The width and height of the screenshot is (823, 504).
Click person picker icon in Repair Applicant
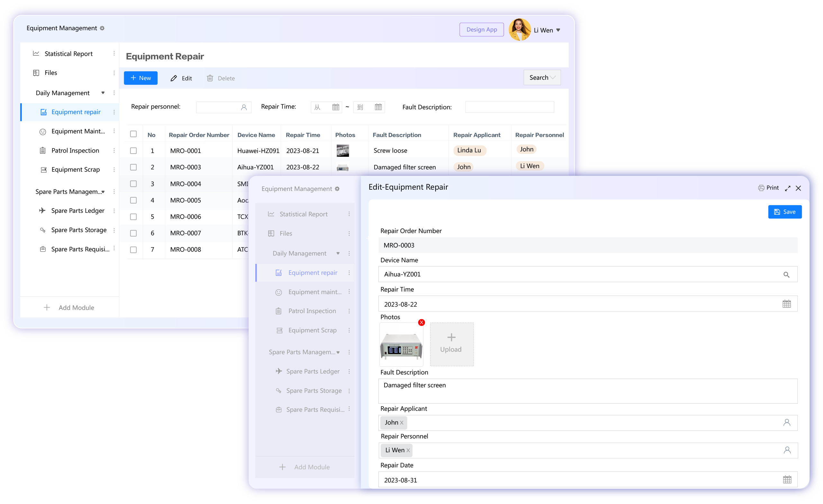coord(787,422)
